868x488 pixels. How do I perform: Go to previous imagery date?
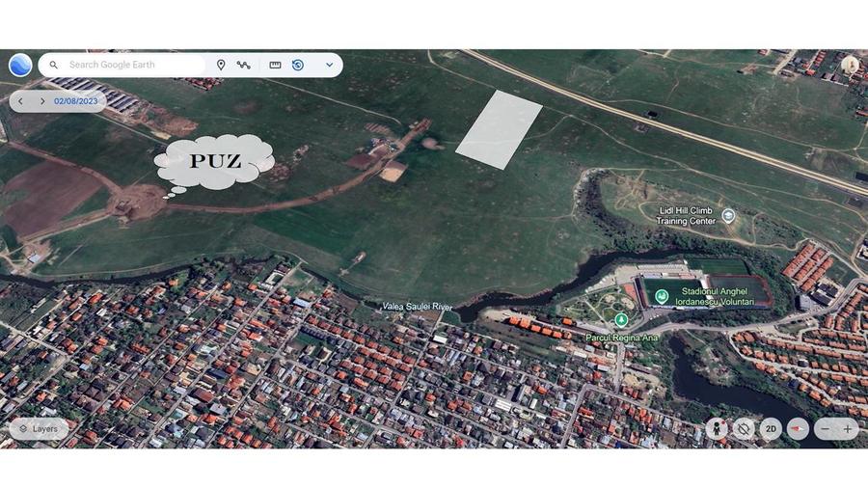click(20, 101)
